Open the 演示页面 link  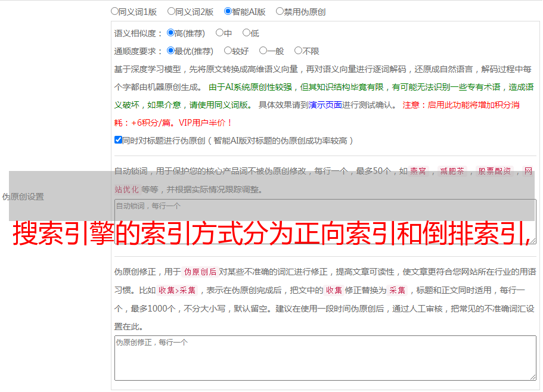tap(325, 105)
